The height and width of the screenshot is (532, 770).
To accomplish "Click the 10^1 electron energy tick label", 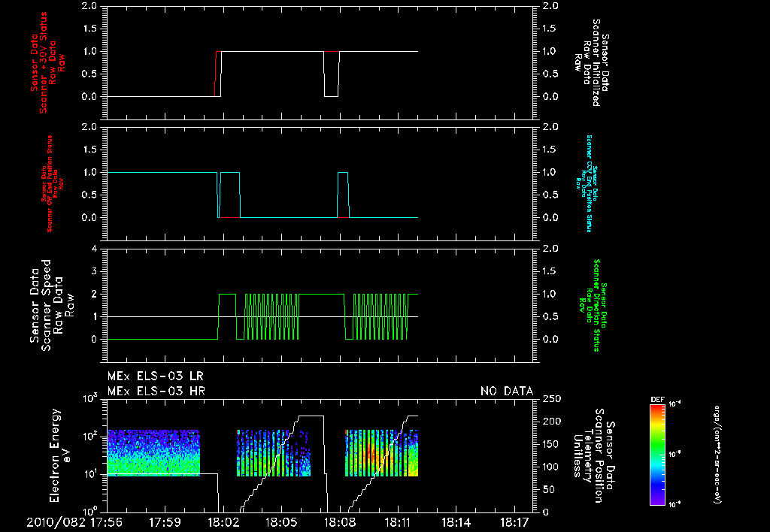I will point(89,475).
